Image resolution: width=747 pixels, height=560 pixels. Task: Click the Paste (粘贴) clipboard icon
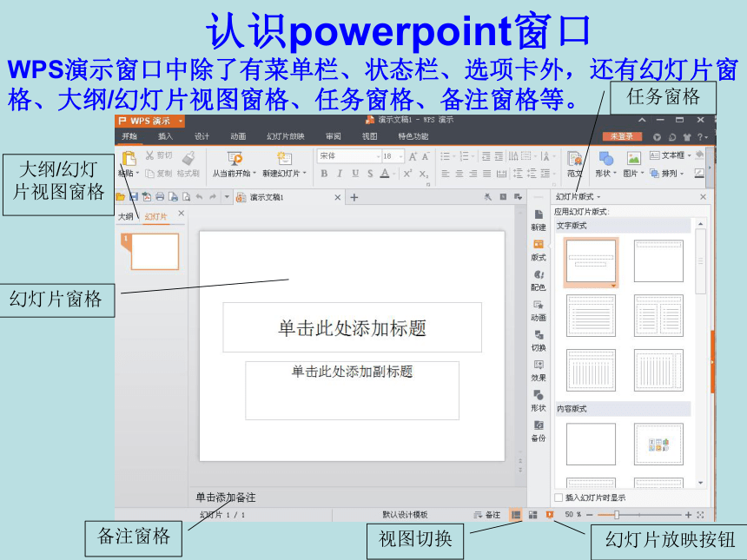click(129, 159)
